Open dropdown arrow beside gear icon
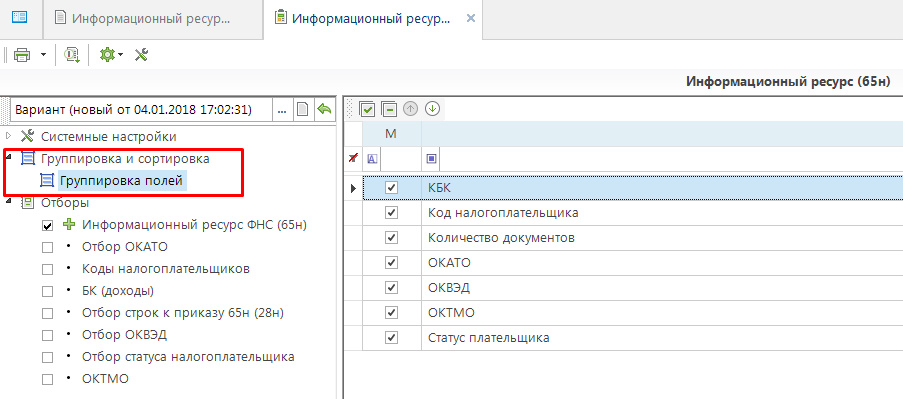The width and height of the screenshot is (903, 399). click(x=121, y=55)
